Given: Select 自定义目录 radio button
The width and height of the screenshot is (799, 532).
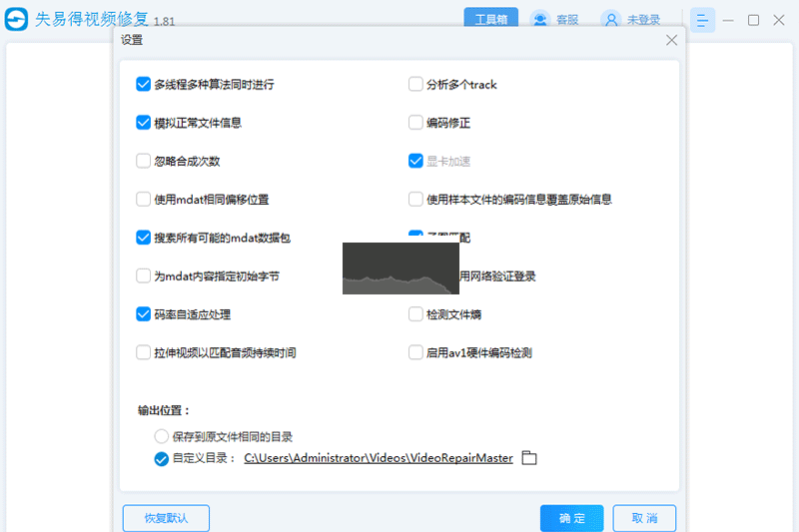Looking at the screenshot, I should (x=161, y=459).
